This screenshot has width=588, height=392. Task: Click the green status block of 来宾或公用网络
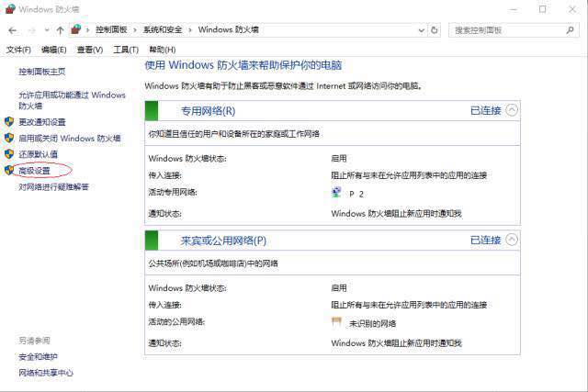(152, 241)
